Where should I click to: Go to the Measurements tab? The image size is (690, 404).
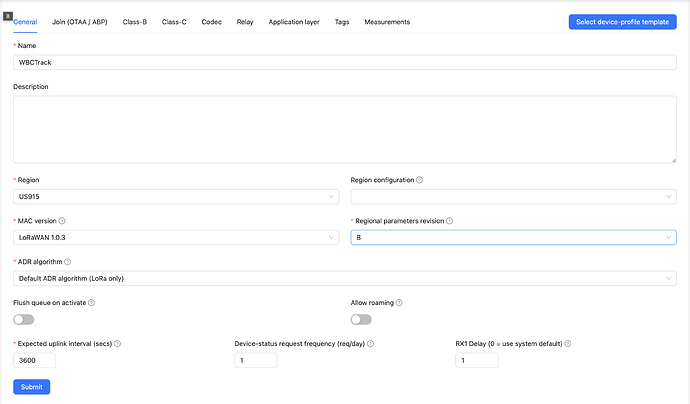(387, 21)
